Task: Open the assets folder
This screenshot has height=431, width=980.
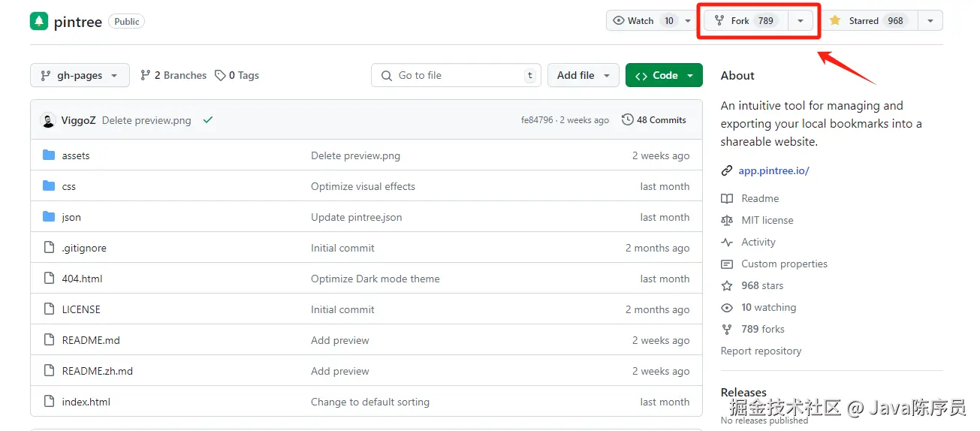Action: [76, 155]
